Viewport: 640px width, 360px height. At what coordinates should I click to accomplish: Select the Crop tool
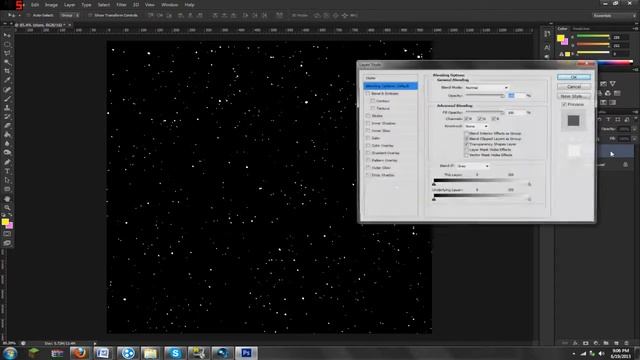point(7,71)
